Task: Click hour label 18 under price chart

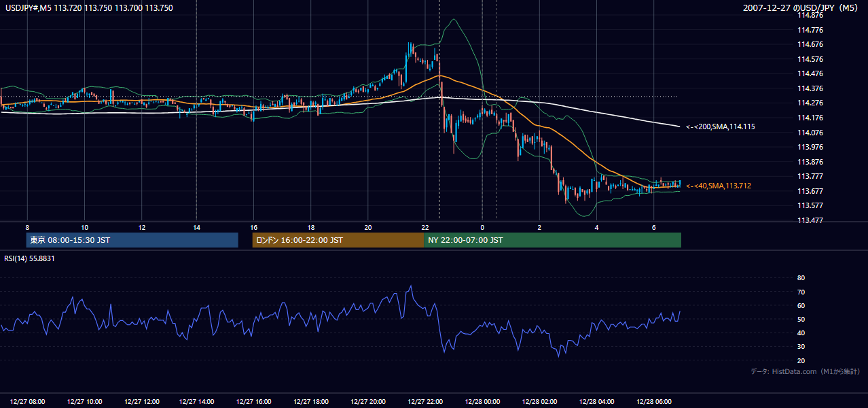Action: [x=310, y=227]
